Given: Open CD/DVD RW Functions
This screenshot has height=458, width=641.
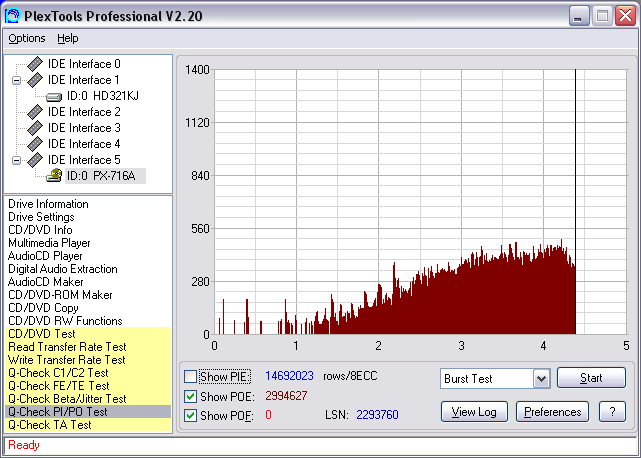Looking at the screenshot, I should click(x=65, y=321).
